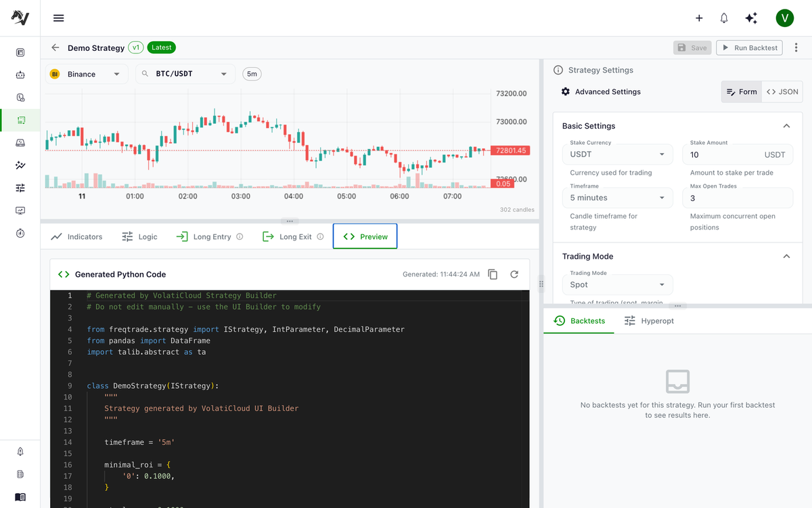Open the Indicators tab
This screenshot has width=812, height=508.
pyautogui.click(x=76, y=236)
